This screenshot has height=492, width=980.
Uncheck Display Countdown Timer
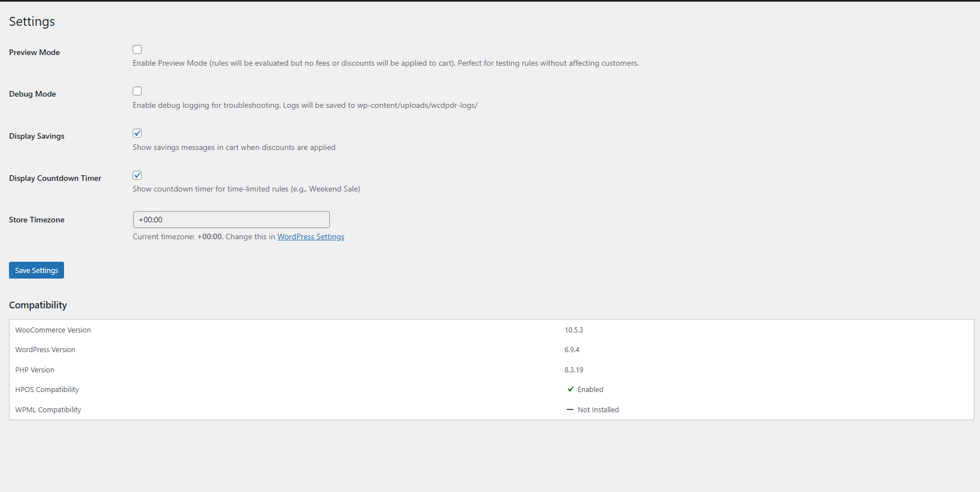[x=137, y=175]
